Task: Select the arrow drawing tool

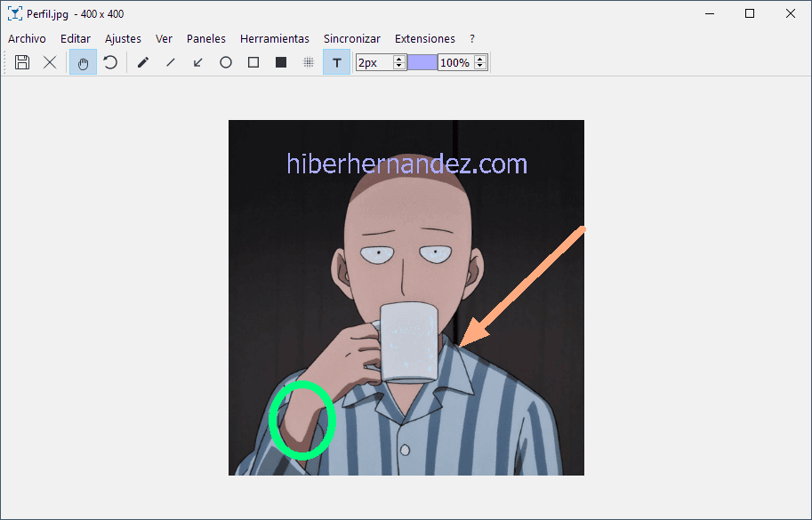Action: click(x=197, y=62)
